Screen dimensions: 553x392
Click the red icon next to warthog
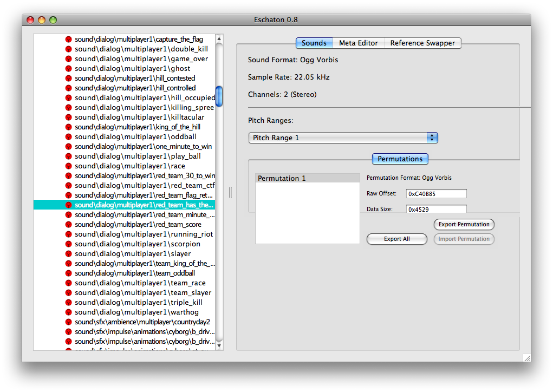(69, 312)
